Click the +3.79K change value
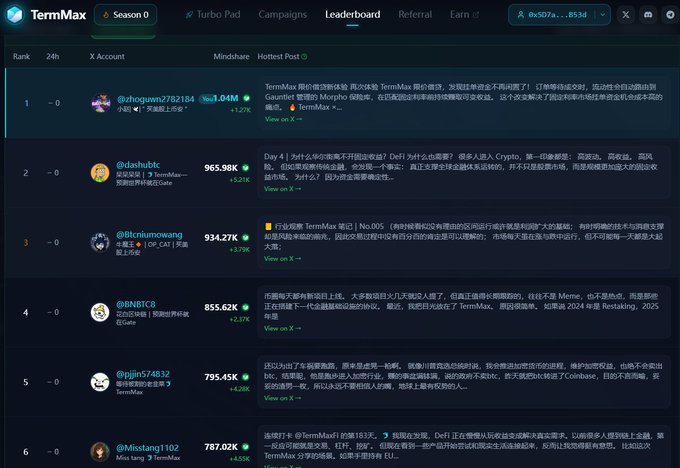Screen dimensions: 680x468 click(239, 249)
